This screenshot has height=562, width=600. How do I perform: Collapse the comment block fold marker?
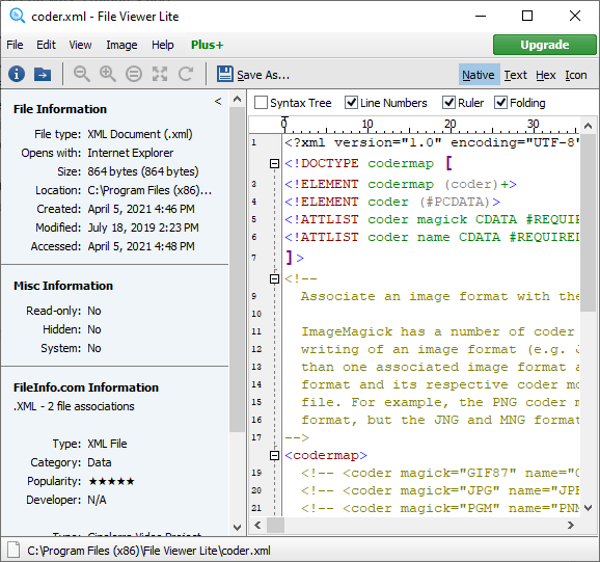274,278
